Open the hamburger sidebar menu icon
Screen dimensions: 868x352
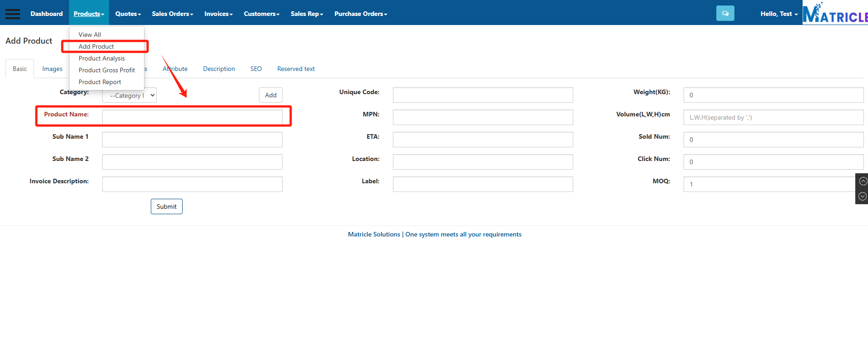13,14
